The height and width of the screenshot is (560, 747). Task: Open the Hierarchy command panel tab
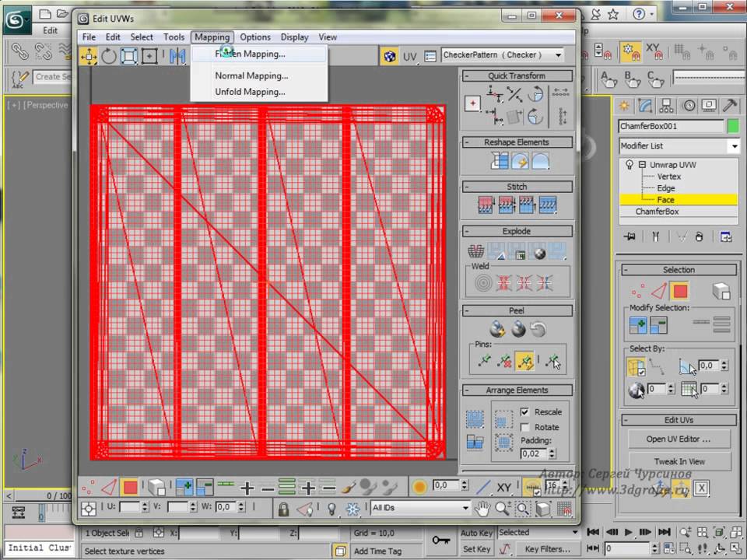666,106
